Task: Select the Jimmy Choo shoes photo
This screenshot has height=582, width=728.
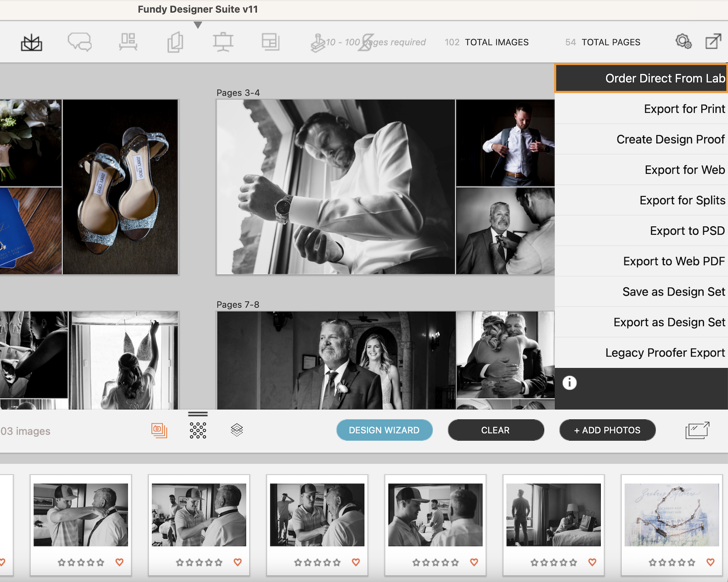Action: click(x=120, y=187)
